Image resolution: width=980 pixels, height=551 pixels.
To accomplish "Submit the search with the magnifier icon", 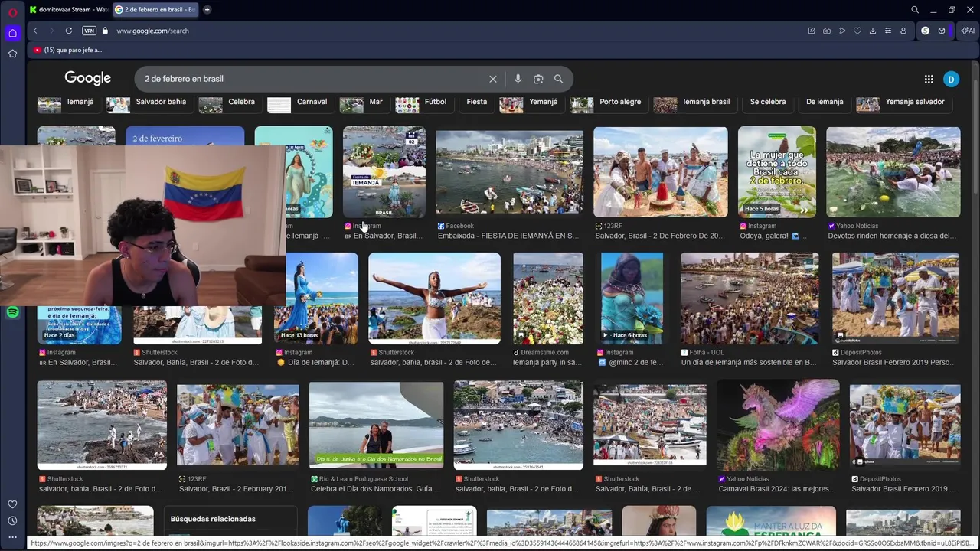I will point(558,79).
